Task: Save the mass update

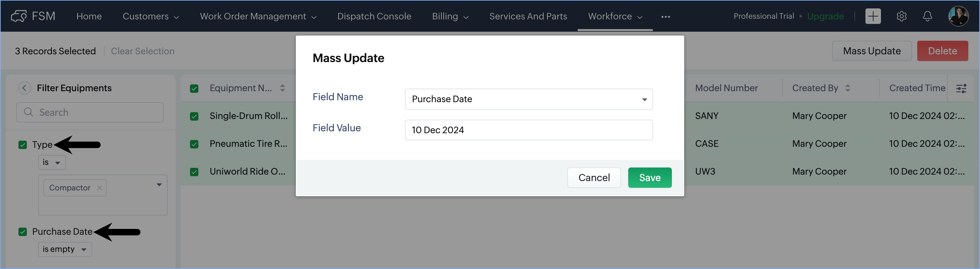Action: click(x=650, y=178)
